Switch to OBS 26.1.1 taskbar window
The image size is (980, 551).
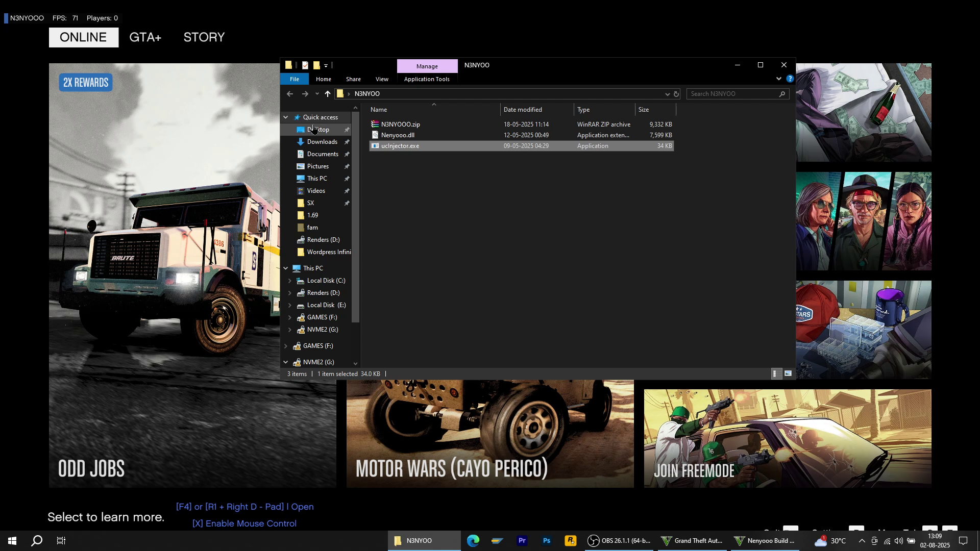tap(619, 541)
